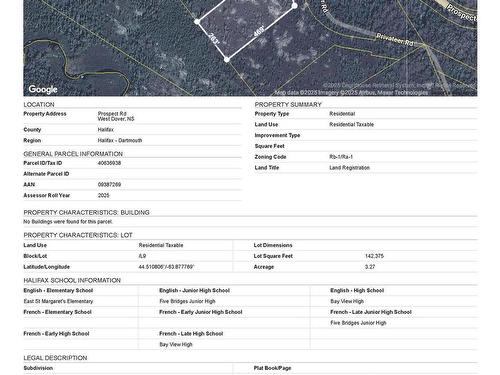Viewport: 500px width, 375px height.
Task: Select HALIFAX SCHOOL INFORMATION heading
Action: point(72,281)
